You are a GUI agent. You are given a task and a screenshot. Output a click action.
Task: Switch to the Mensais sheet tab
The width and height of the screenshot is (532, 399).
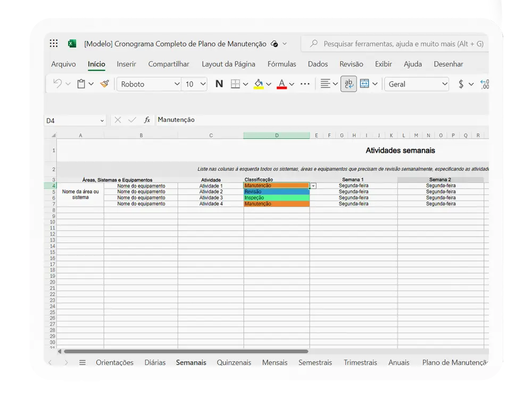[x=275, y=363]
